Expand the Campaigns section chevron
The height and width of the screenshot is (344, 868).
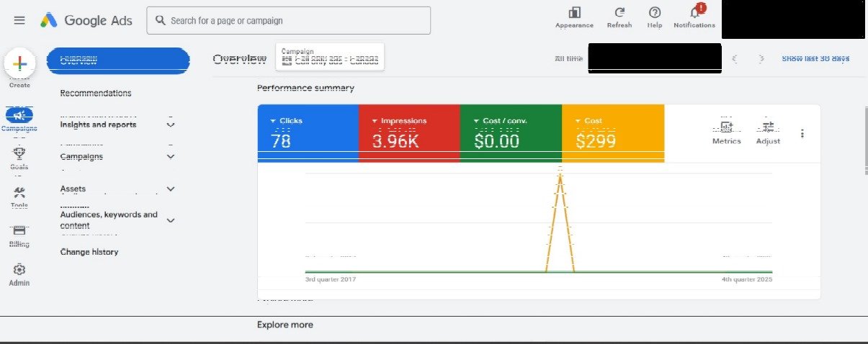[x=171, y=156]
